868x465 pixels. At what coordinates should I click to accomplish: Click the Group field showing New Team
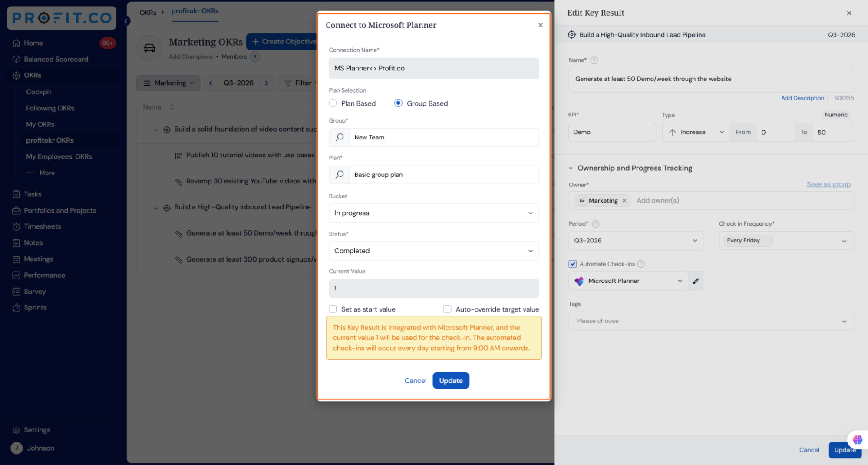tap(444, 137)
